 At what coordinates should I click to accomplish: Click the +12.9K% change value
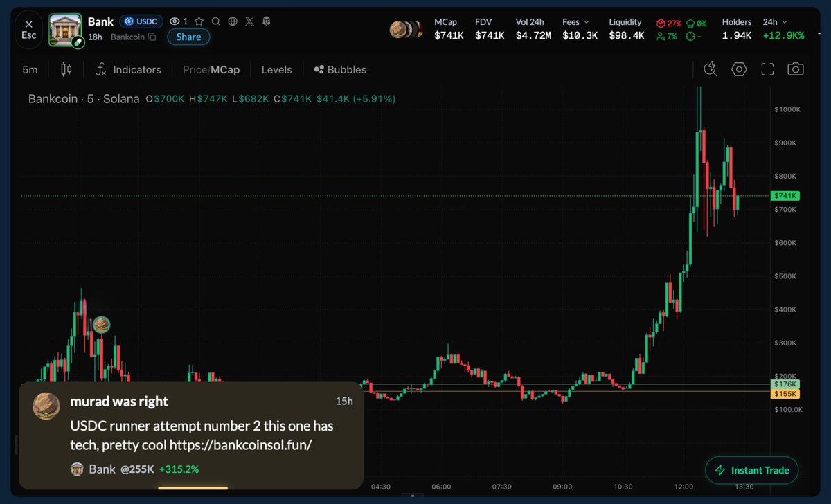(x=783, y=36)
